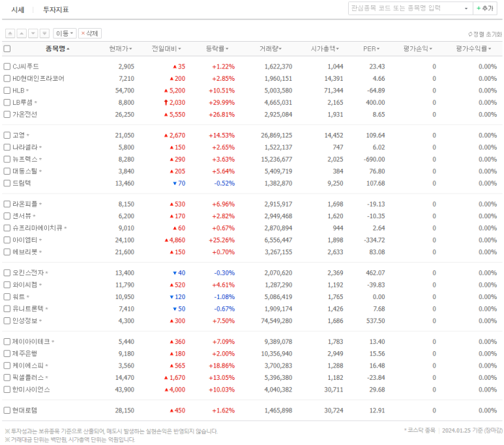
Task: Click the 54,700 price for HLB
Action: click(125, 91)
